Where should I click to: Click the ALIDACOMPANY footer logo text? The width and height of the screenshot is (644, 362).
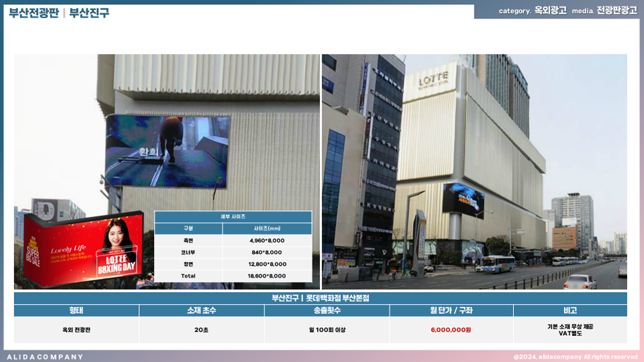tap(45, 357)
